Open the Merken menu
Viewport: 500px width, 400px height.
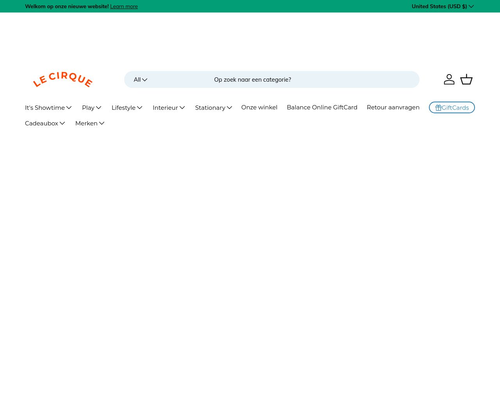(x=90, y=123)
